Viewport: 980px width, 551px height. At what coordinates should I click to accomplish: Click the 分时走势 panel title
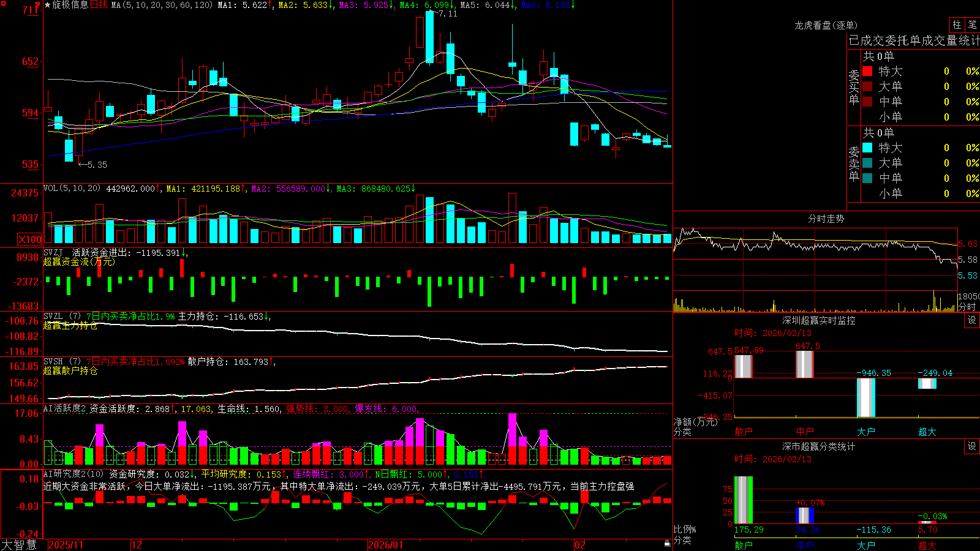coord(826,219)
